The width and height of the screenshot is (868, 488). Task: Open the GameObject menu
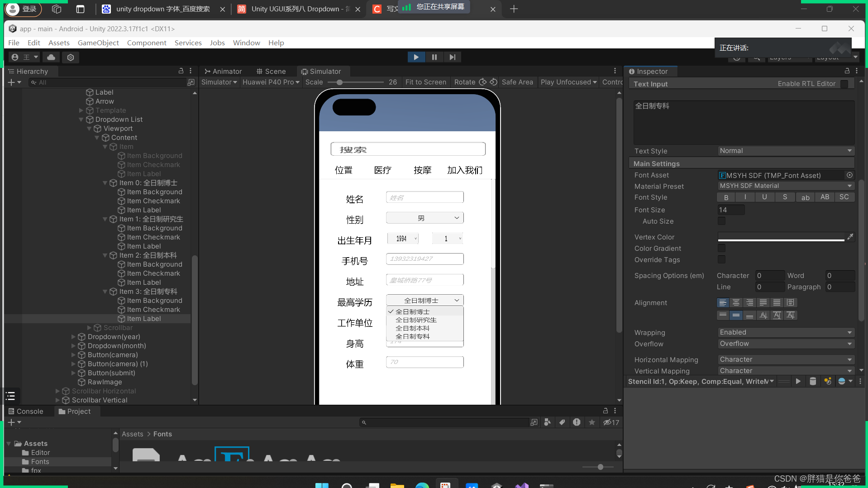coord(98,43)
